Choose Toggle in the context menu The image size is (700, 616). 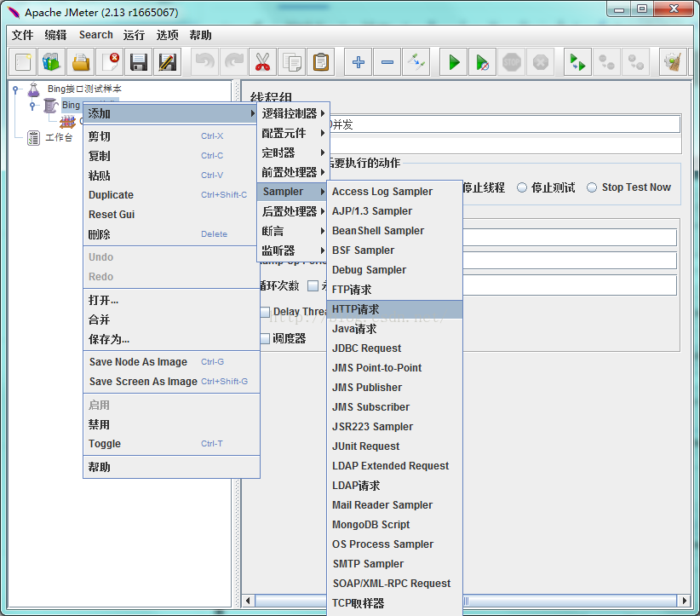click(171, 444)
